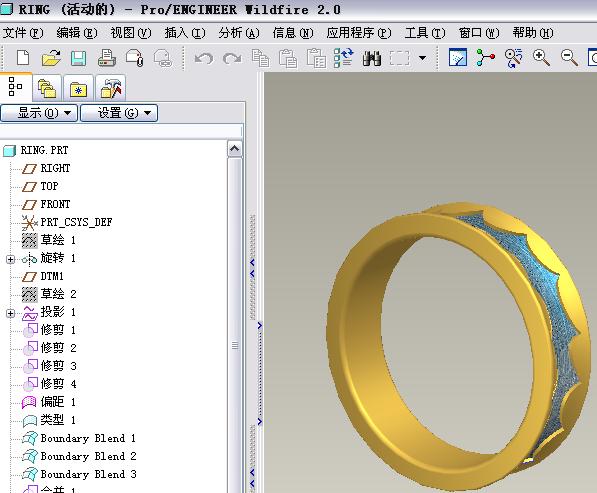Viewport: 597px width, 493px height.
Task: Open the 工具(T) menu
Action: 425,33
